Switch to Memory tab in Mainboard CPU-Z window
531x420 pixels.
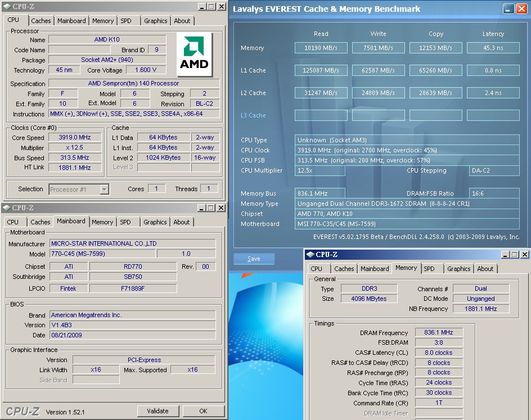102,222
